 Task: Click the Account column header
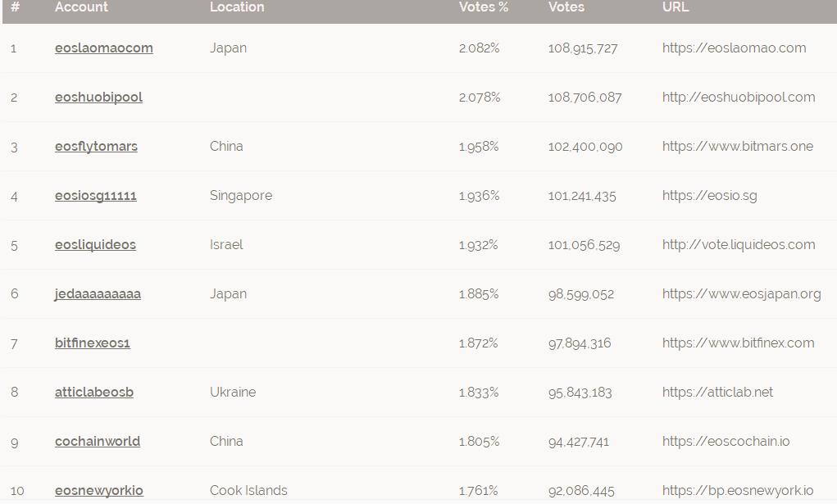(81, 7)
